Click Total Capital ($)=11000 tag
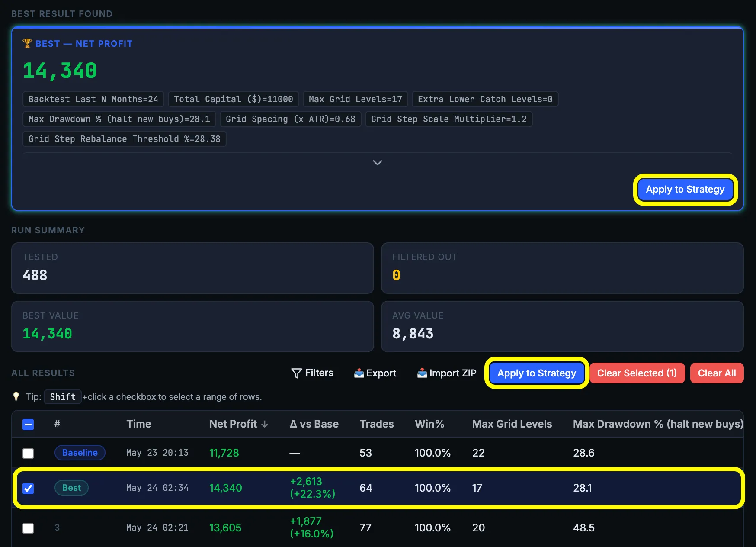756x547 pixels. click(234, 99)
